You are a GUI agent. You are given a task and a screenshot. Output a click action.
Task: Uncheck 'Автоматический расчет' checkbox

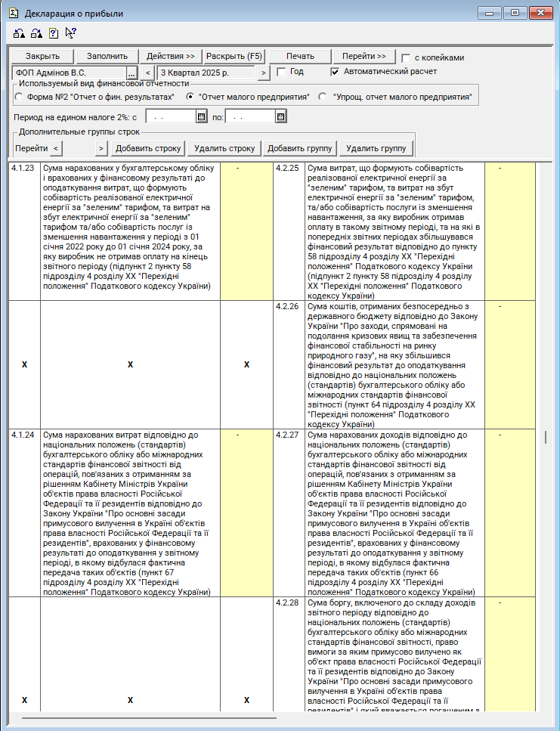[x=336, y=72]
